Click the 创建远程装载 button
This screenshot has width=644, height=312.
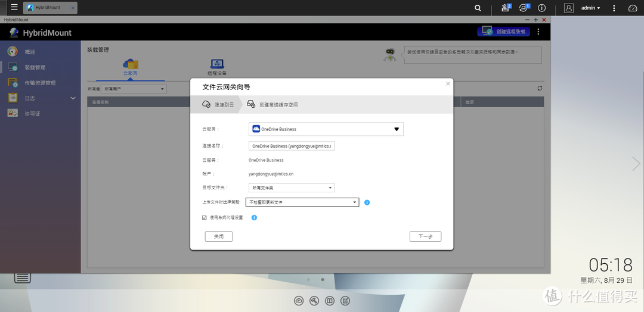pyautogui.click(x=503, y=31)
